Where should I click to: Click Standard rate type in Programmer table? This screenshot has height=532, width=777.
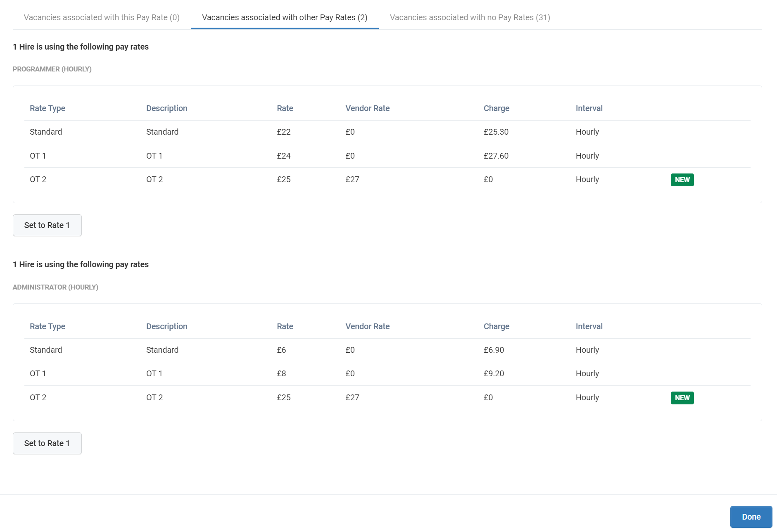tap(46, 132)
